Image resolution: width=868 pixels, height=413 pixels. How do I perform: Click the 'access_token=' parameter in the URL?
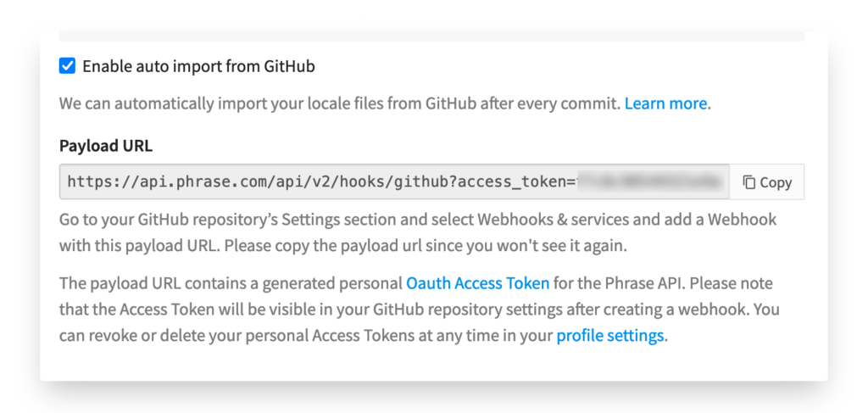pyautogui.click(x=524, y=181)
